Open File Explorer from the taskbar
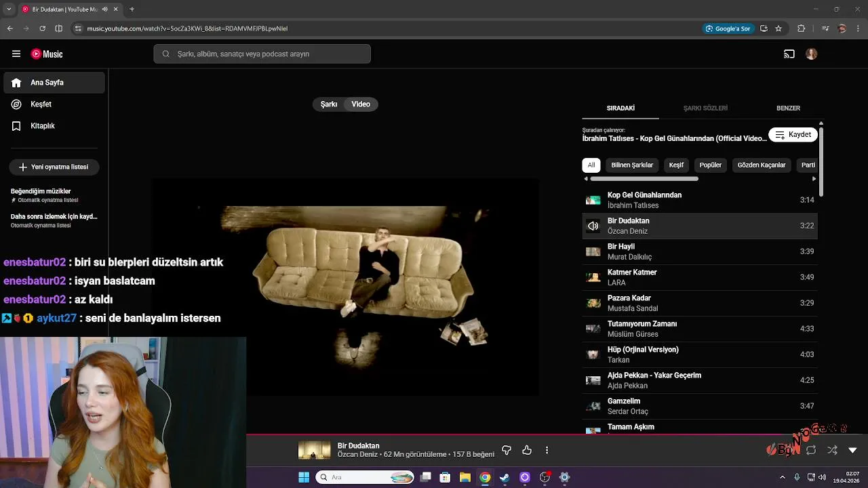 pyautogui.click(x=465, y=477)
